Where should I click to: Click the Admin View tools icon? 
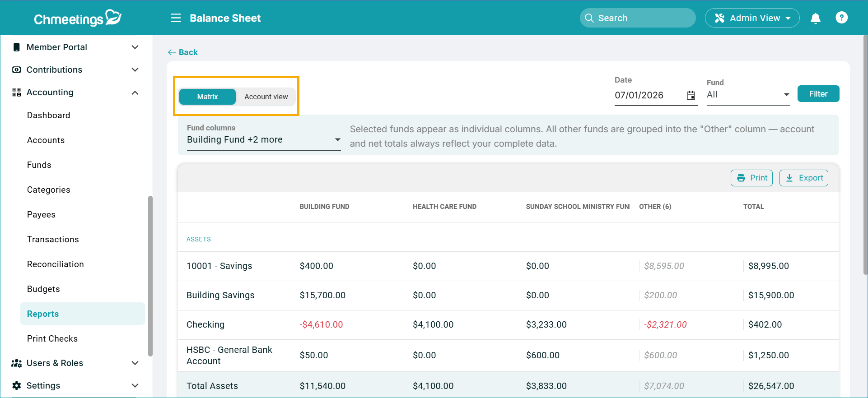click(719, 18)
